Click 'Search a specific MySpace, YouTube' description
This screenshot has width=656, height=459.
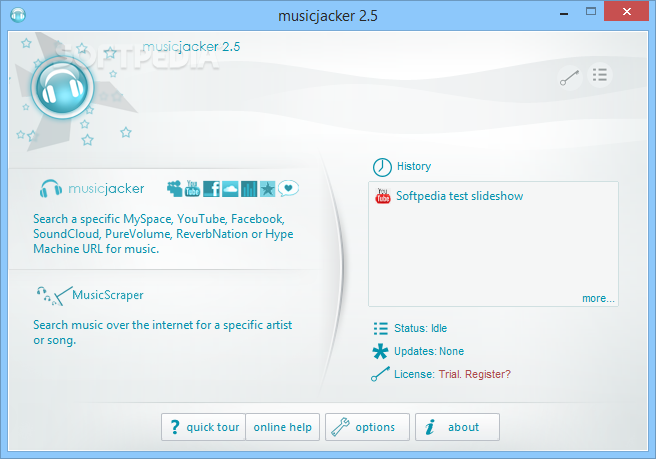163,234
